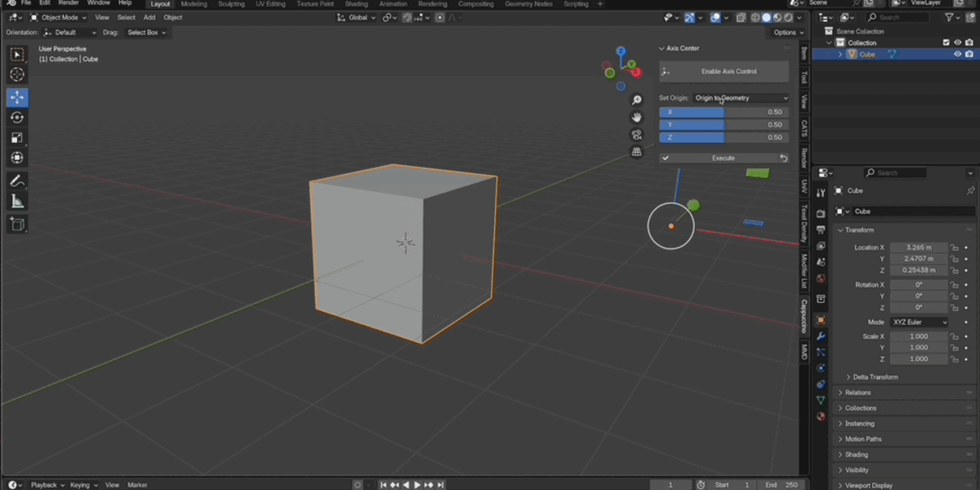Expand the Delta Transform section
Screen dimensions: 980x490
tap(875, 377)
